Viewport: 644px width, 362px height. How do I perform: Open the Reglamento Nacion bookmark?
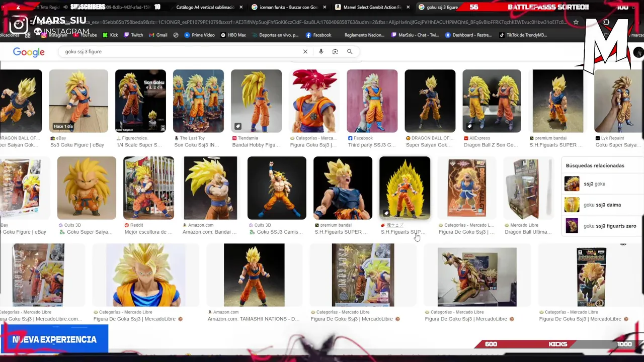[364, 35]
